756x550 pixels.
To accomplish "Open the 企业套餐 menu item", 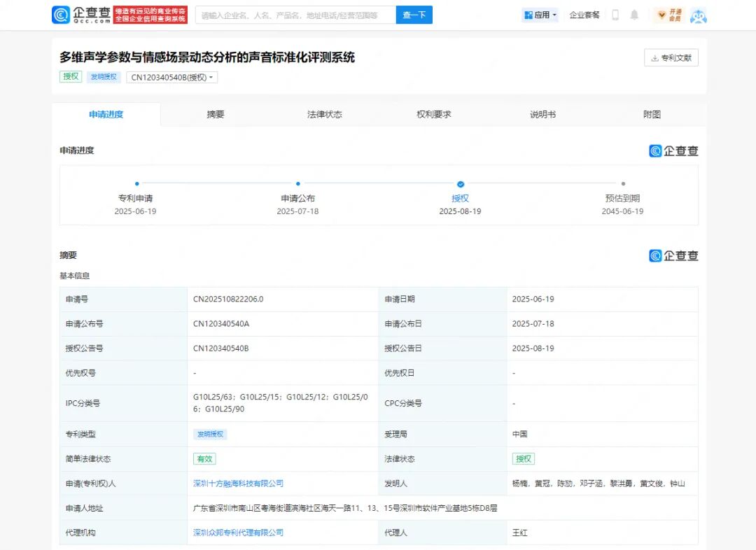I will [584, 15].
